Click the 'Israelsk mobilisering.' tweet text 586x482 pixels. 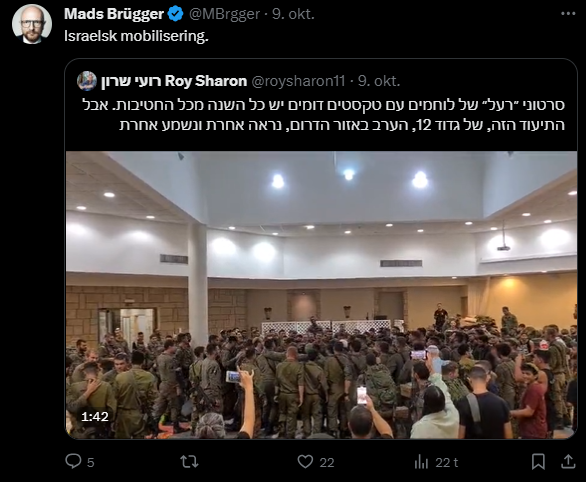click(136, 36)
